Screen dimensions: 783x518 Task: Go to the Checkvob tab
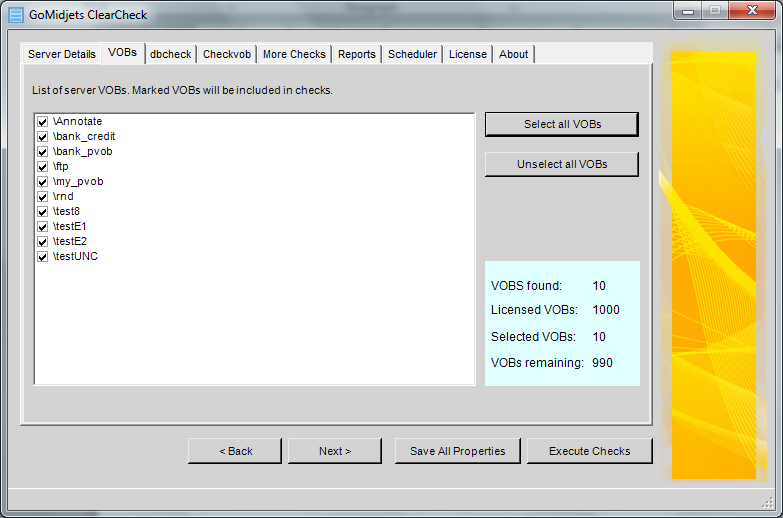pos(227,54)
